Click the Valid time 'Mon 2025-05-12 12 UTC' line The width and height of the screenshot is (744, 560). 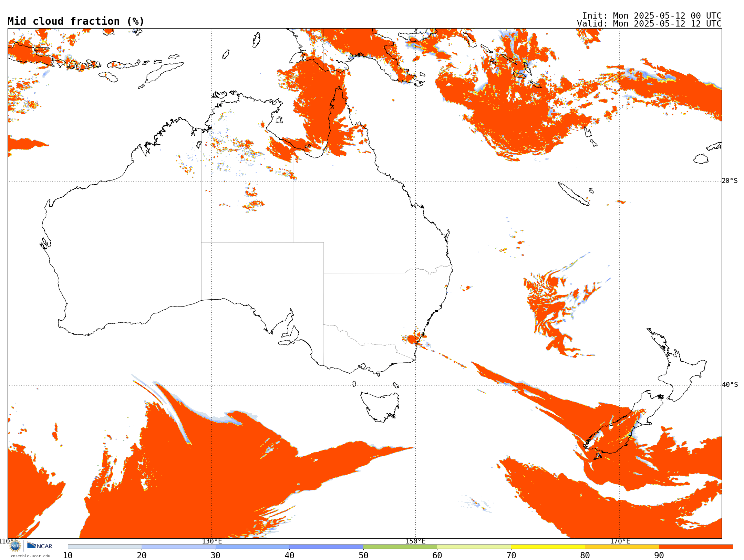[649, 23]
